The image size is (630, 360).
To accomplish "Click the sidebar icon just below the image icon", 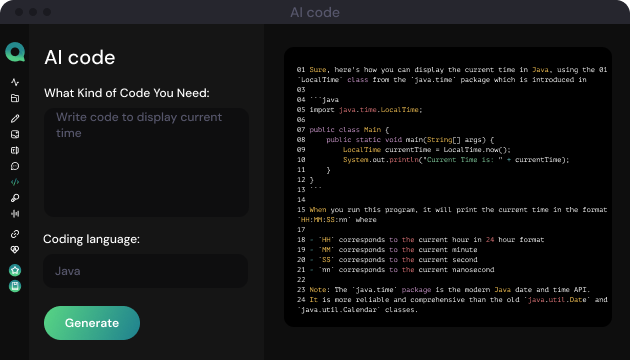I will [15, 150].
